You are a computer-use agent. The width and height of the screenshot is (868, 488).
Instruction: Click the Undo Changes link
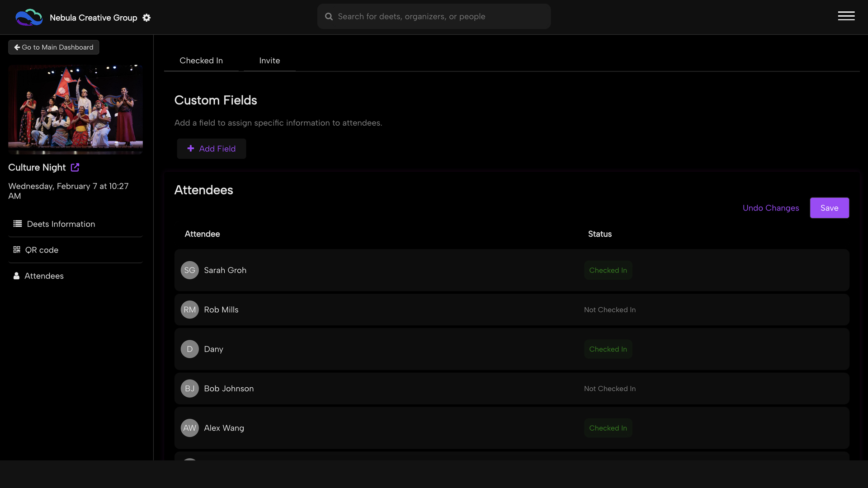click(771, 208)
